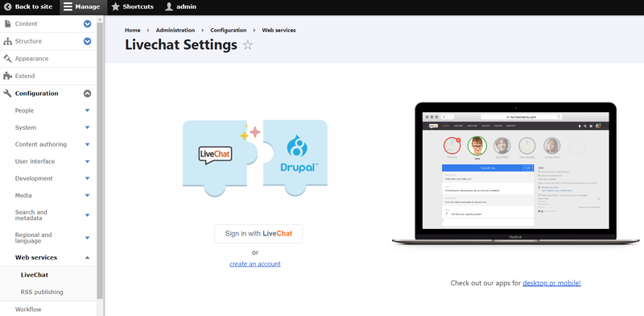The width and height of the screenshot is (644, 316).
Task: Open Regional and language menu item
Action: (33, 238)
